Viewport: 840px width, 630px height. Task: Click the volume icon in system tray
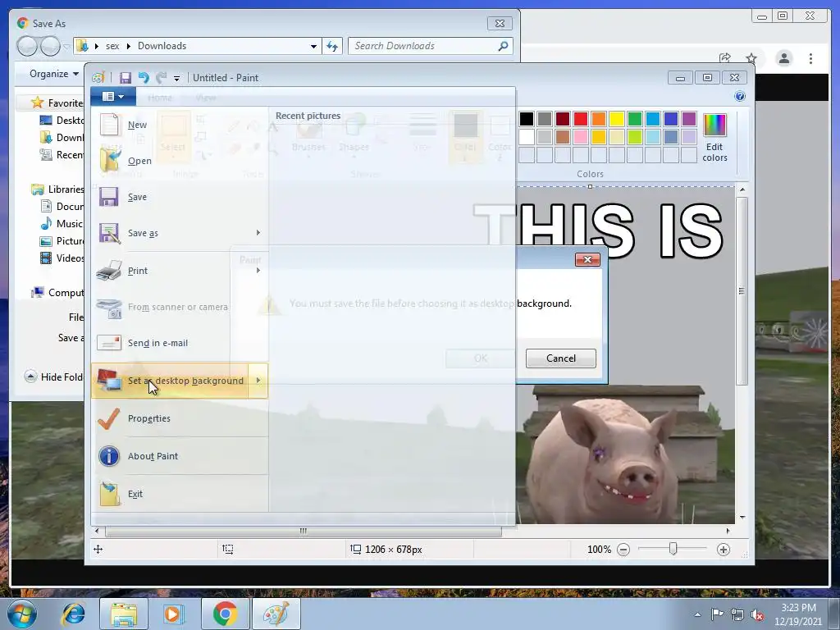[757, 614]
